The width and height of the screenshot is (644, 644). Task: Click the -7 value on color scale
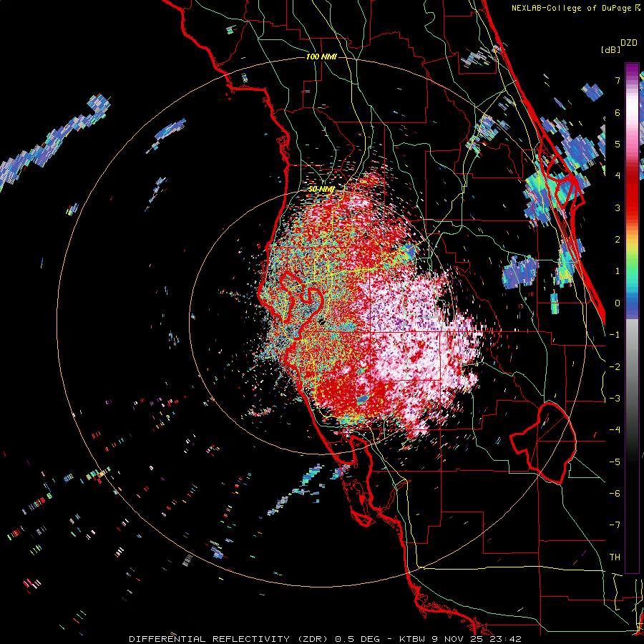tap(615, 525)
